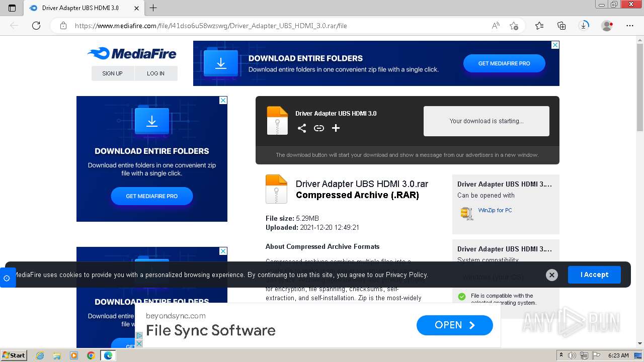This screenshot has height=362, width=644.
Task: Click the page vertical scrollbar thumb
Action: pos(639,88)
